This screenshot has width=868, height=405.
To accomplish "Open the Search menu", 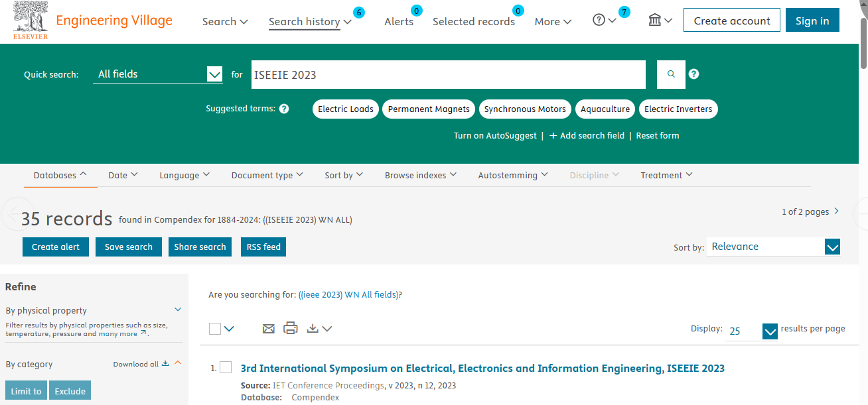I will pyautogui.click(x=225, y=21).
